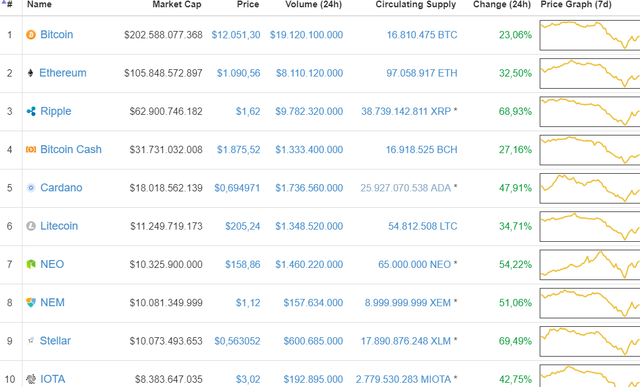Viewport: 640px width, 387px height.
Task: Sort table by Volume (24h) header
Action: [313, 4]
